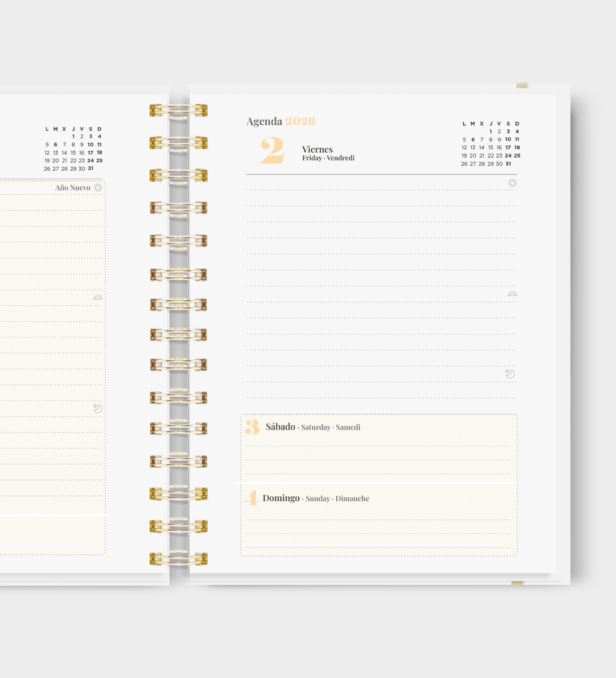Click the large orange day number 2
This screenshot has height=678, width=616.
[273, 150]
